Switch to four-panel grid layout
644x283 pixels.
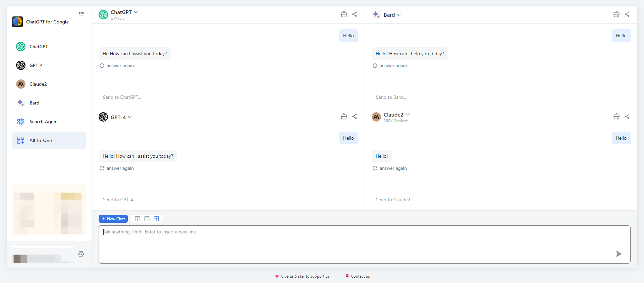(x=156, y=219)
